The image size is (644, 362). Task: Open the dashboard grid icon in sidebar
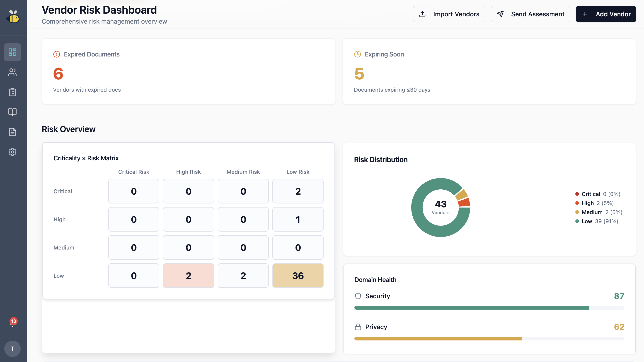click(12, 52)
